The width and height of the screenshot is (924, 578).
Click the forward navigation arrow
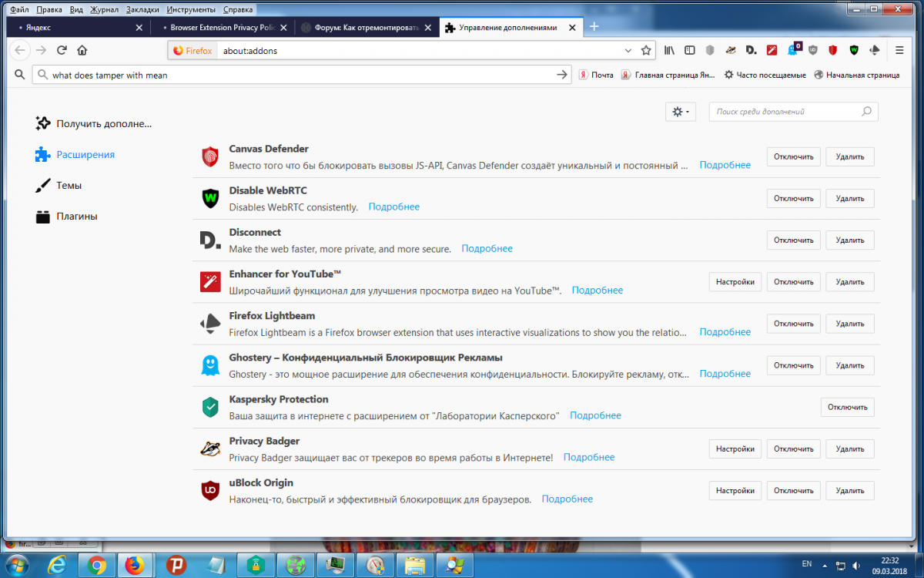click(x=41, y=50)
